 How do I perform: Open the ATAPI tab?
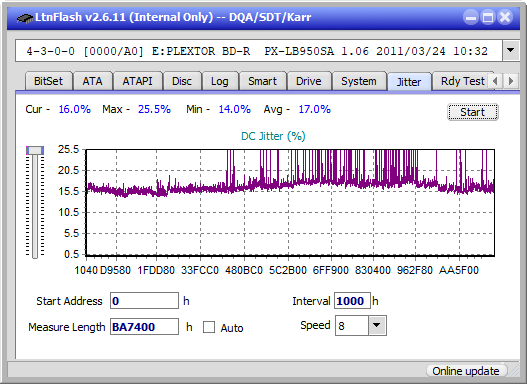(x=137, y=81)
